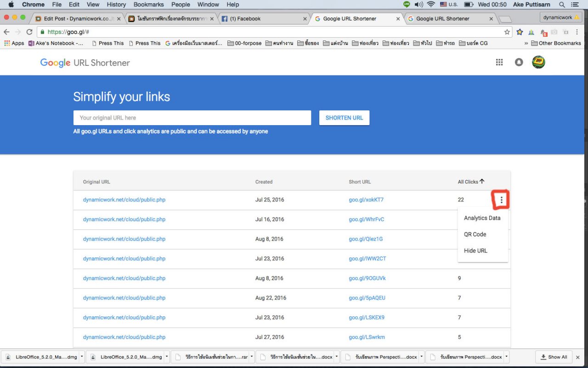Click the Google account profile avatar
Viewport: 588px width, 368px height.
tap(538, 63)
